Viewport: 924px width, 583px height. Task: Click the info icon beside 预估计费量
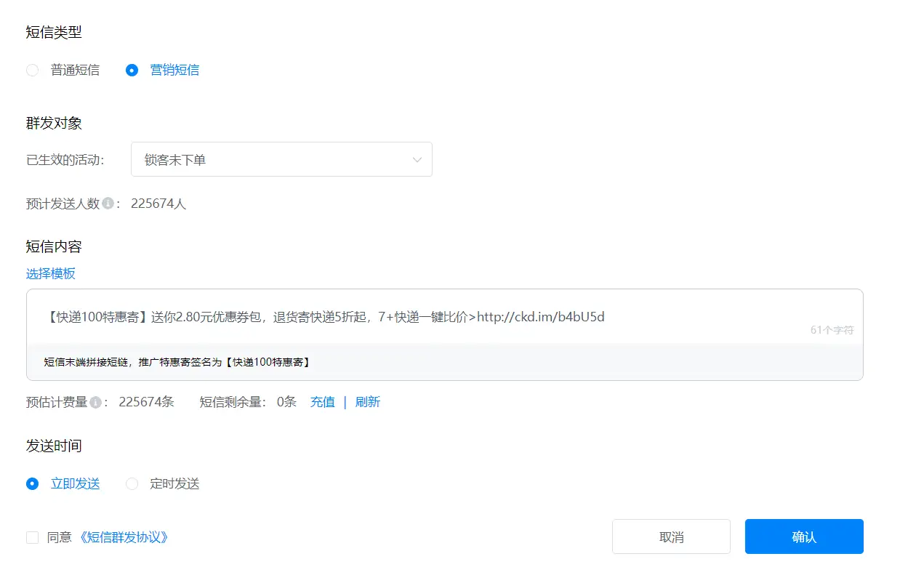click(95, 403)
